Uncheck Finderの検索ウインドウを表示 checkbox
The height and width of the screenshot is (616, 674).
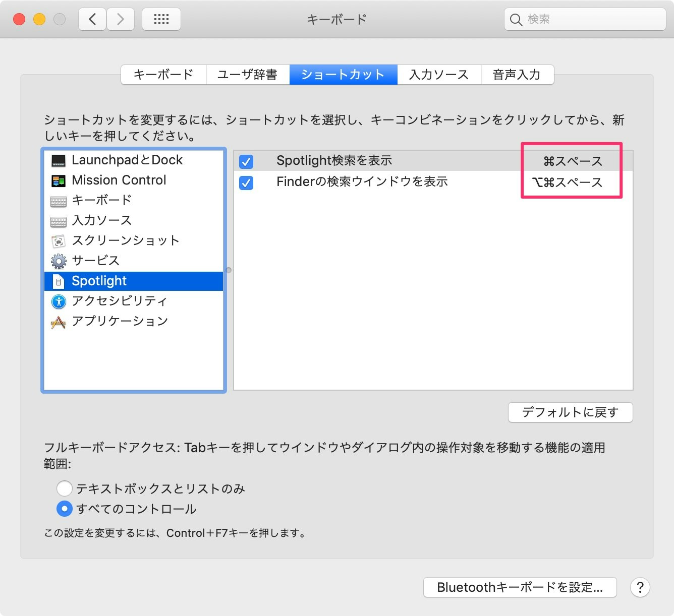246,182
